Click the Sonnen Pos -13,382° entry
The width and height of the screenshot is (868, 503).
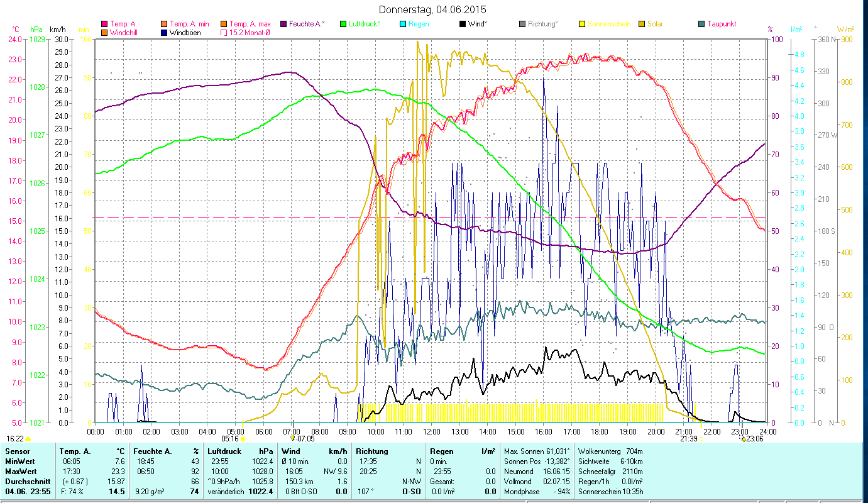pos(537,462)
